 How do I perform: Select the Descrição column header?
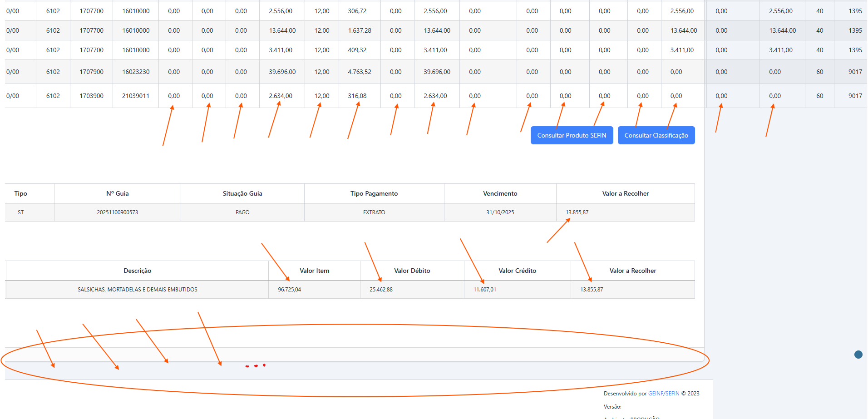coord(137,271)
